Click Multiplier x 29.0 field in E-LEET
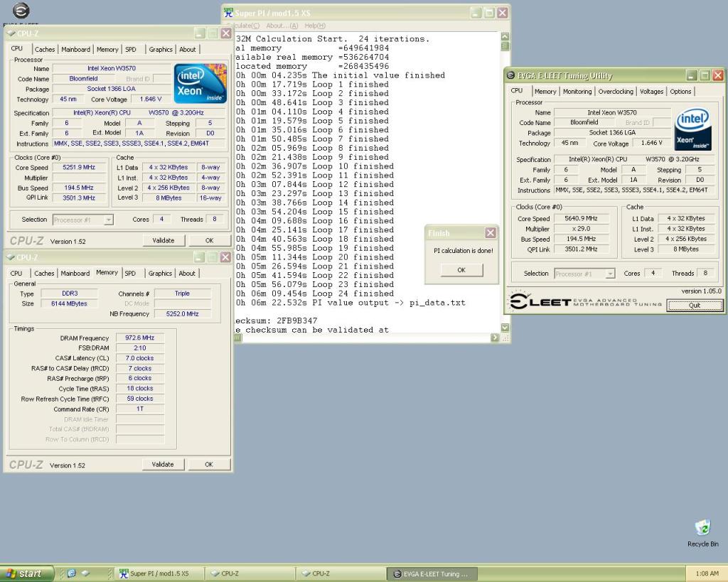The image size is (728, 582). click(581, 229)
